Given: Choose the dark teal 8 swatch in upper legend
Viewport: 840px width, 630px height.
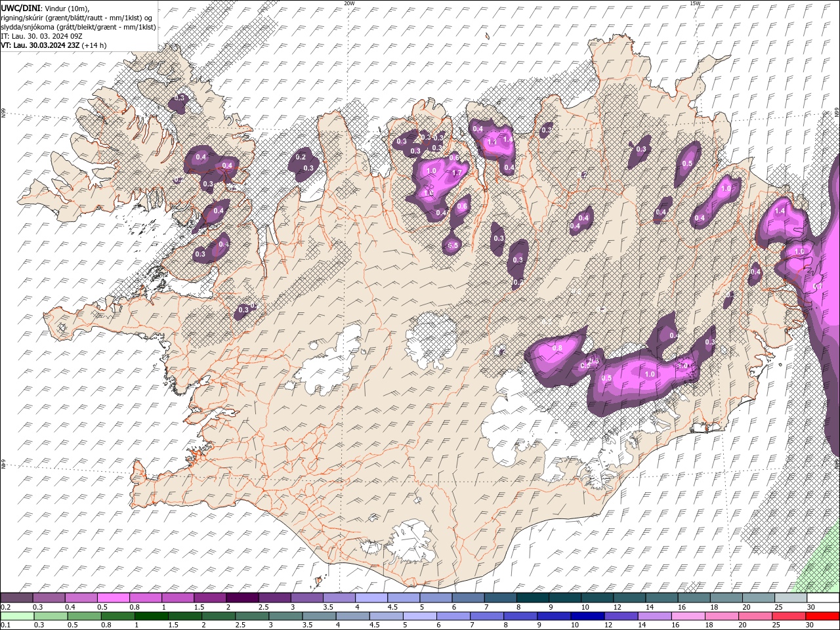Looking at the screenshot, I should pyautogui.click(x=532, y=598).
